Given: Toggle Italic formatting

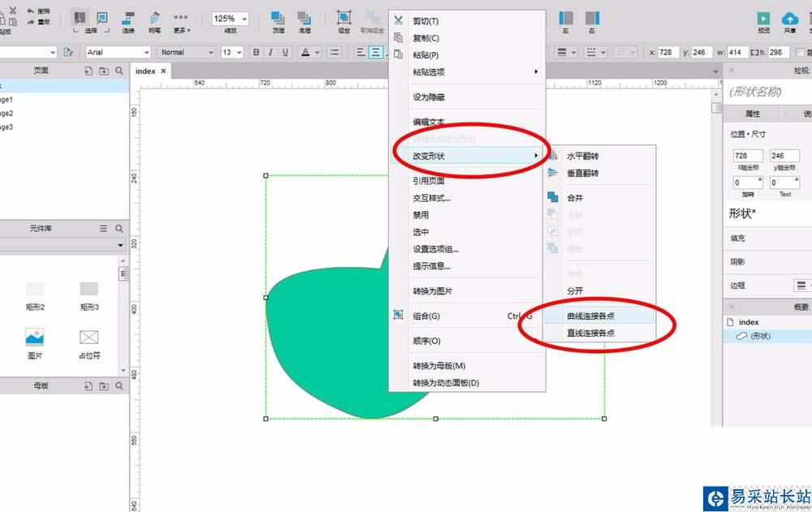Looking at the screenshot, I should point(270,52).
